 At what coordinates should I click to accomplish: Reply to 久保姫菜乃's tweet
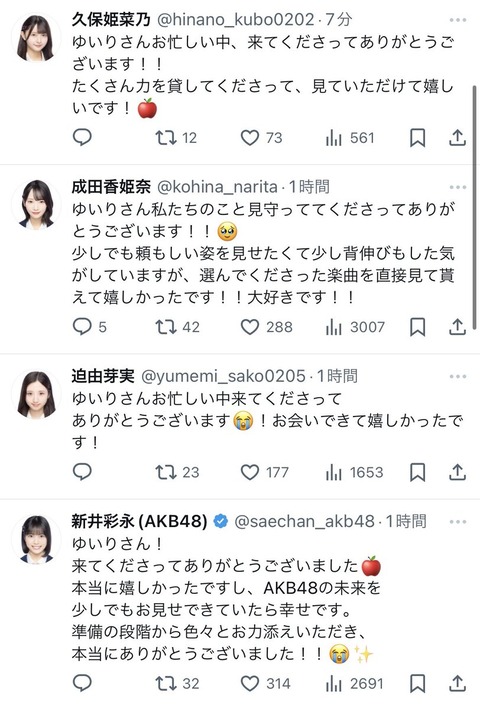coord(82,137)
